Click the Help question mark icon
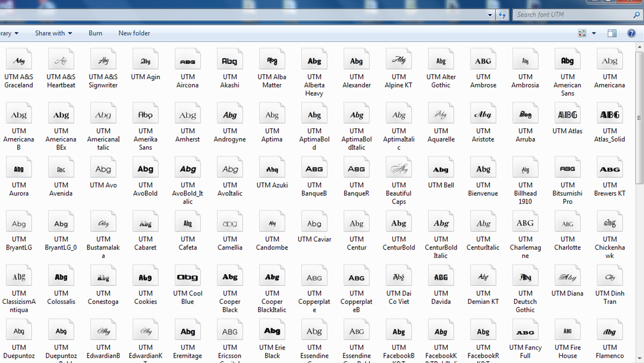Image resolution: width=644 pixels, height=363 pixels. 632,33
